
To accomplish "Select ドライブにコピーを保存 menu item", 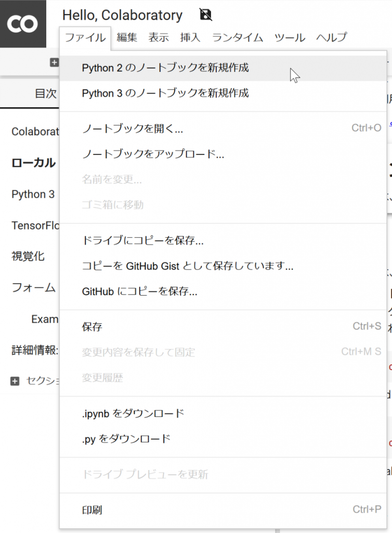I will 142,240.
